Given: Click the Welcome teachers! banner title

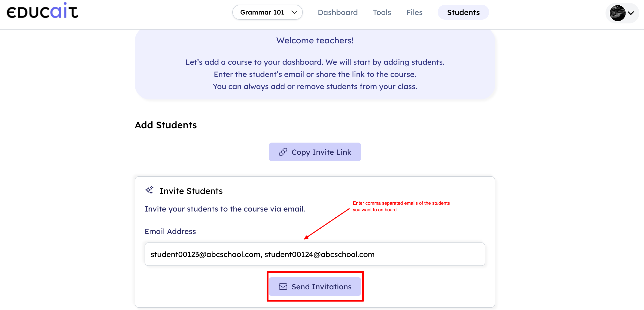Looking at the screenshot, I should click(315, 41).
